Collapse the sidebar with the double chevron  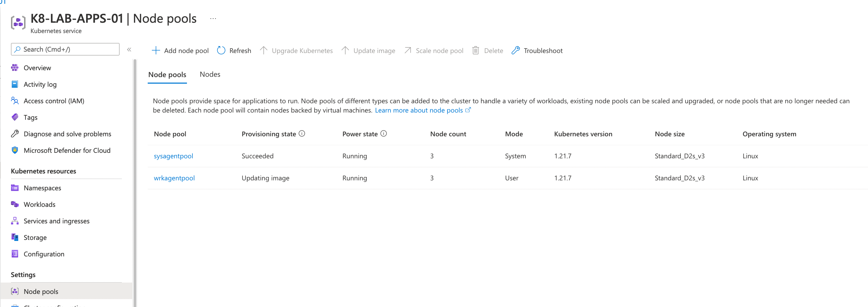129,50
